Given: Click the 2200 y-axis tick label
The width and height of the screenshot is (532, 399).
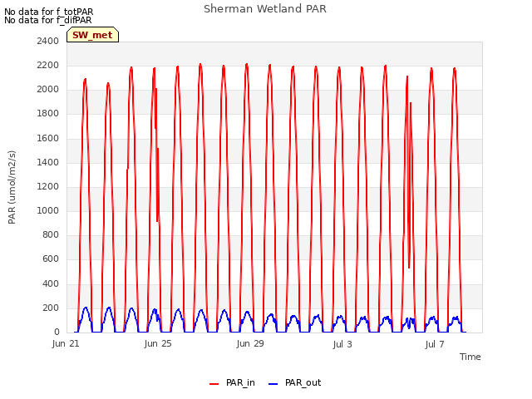Looking at the screenshot, I should pos(48,65).
